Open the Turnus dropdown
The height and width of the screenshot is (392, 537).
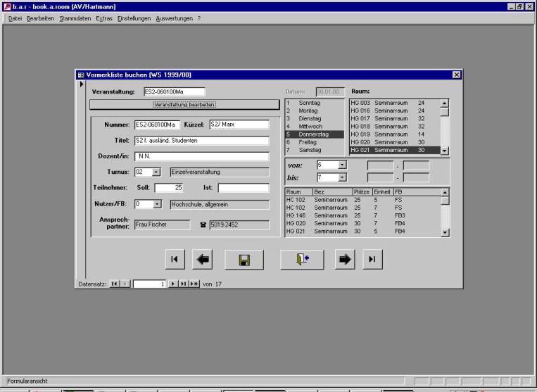click(x=156, y=172)
